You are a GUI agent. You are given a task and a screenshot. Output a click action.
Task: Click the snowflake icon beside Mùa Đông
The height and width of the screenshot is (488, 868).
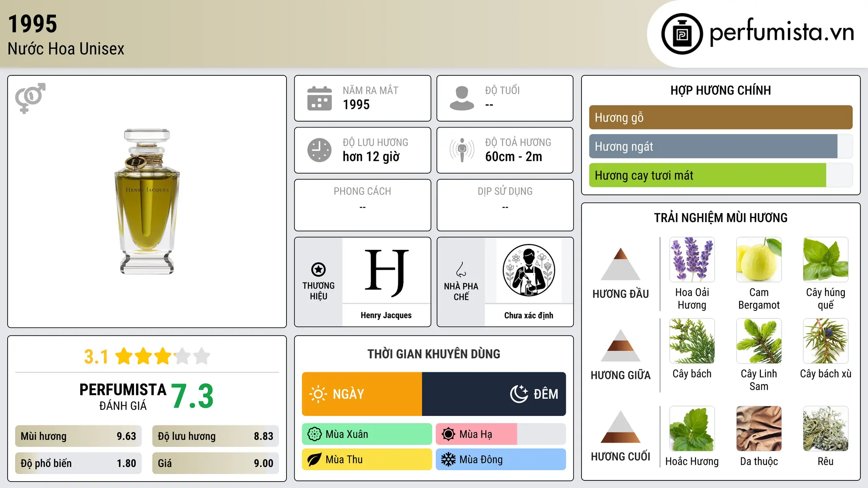448,460
